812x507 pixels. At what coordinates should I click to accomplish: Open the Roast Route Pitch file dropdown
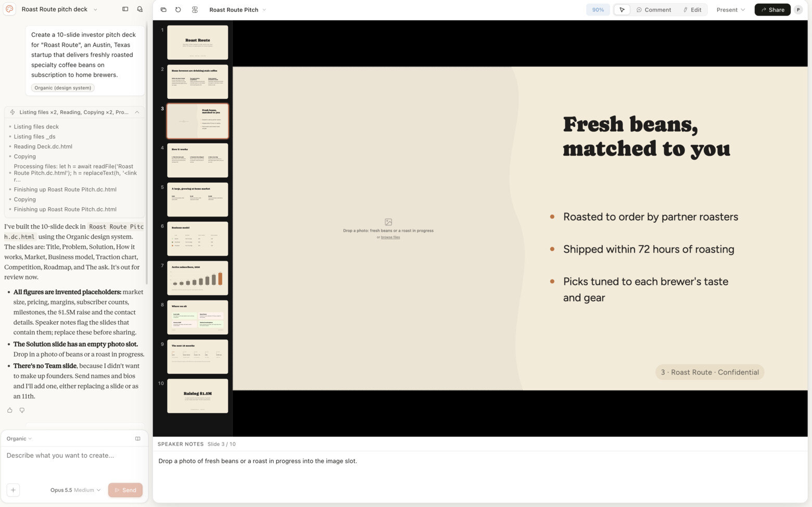237,9
